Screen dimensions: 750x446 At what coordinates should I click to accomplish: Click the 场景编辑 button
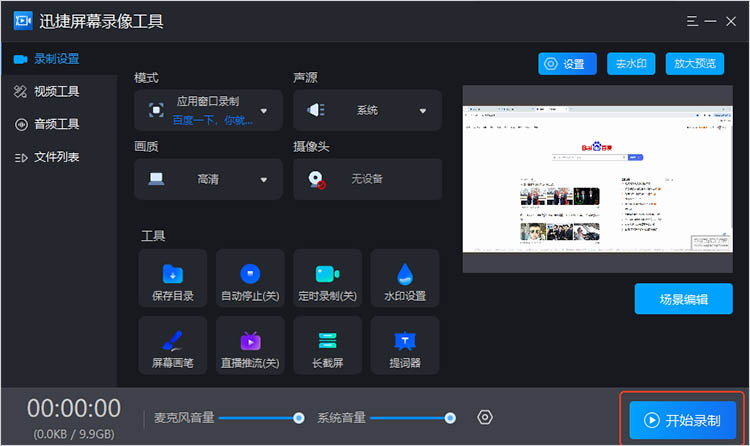[x=684, y=299]
